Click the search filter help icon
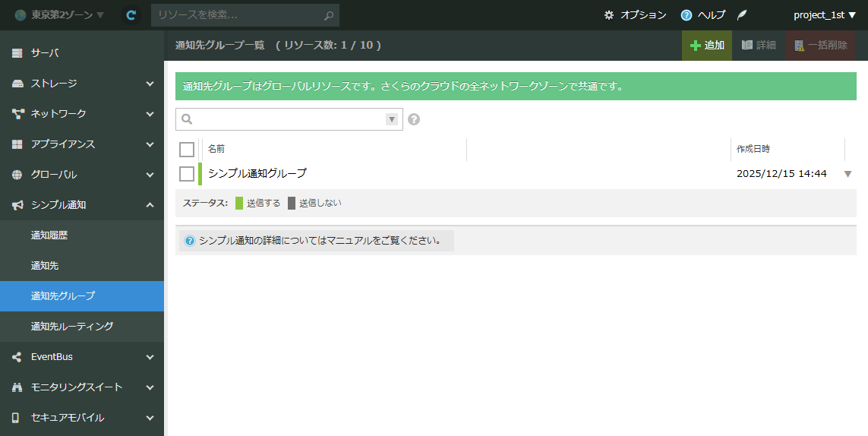The height and width of the screenshot is (436, 868). pyautogui.click(x=414, y=119)
